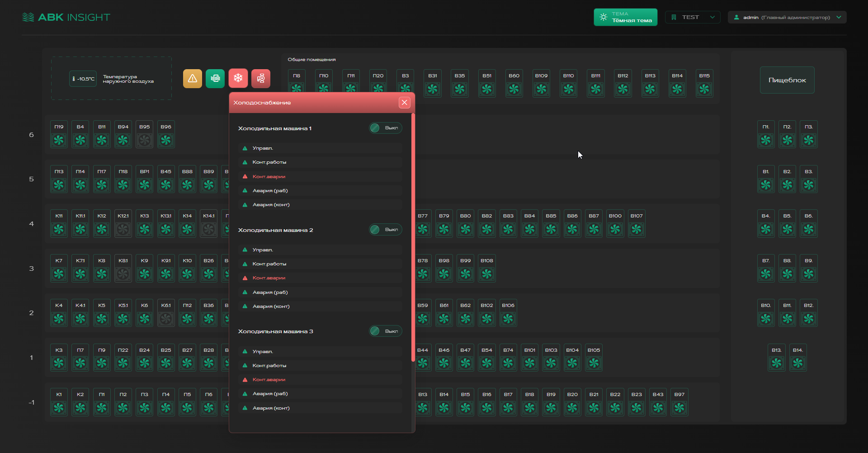
Task: Switch theme with Тёмная тема button
Action: 625,17
